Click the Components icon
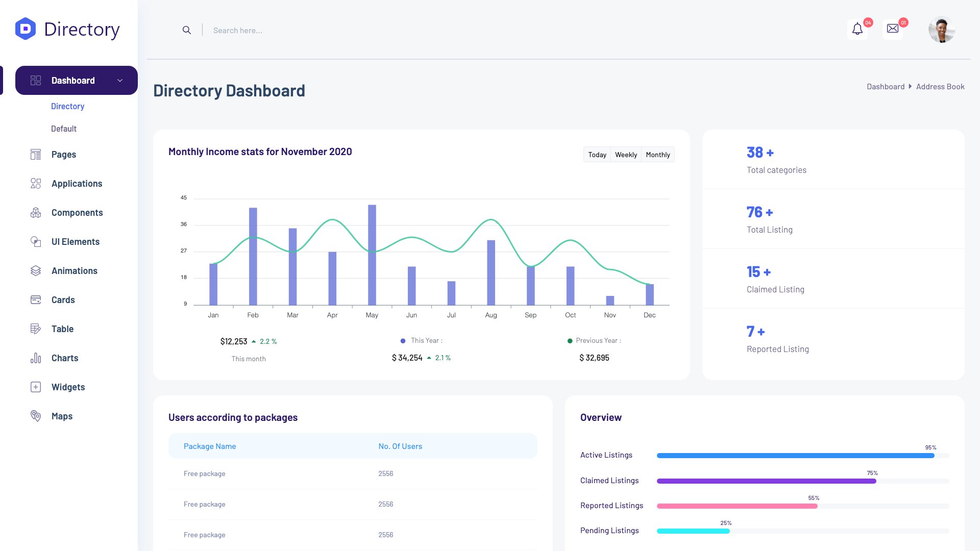The image size is (980, 551). click(x=35, y=212)
